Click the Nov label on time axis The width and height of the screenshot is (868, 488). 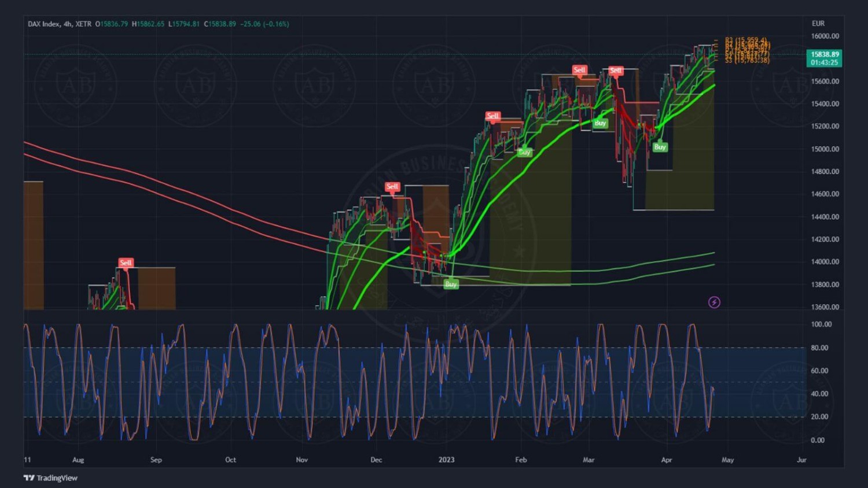(x=302, y=460)
